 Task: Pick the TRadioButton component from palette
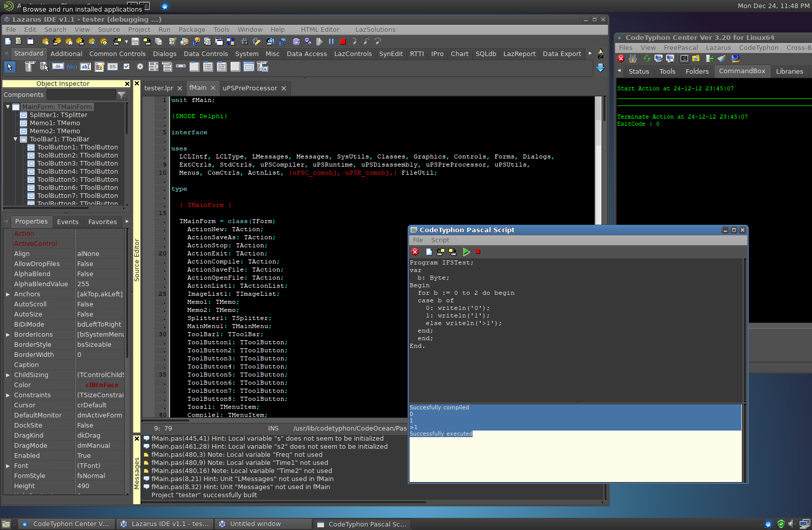click(x=140, y=67)
